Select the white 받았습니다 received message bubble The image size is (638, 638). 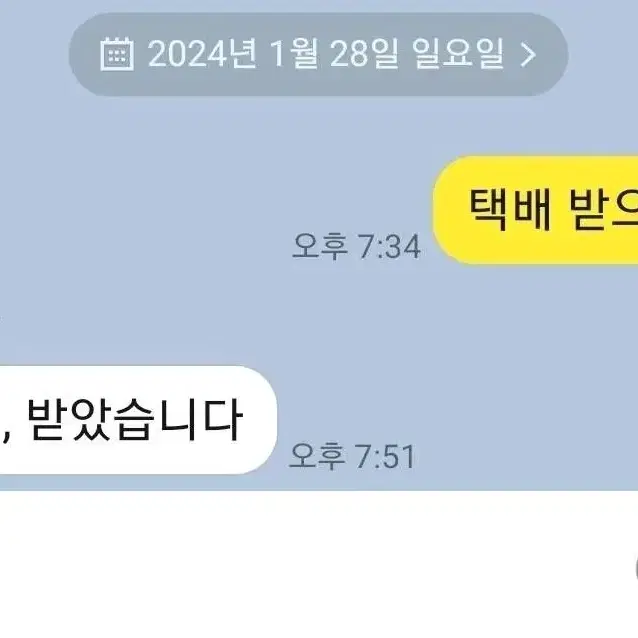point(138,420)
